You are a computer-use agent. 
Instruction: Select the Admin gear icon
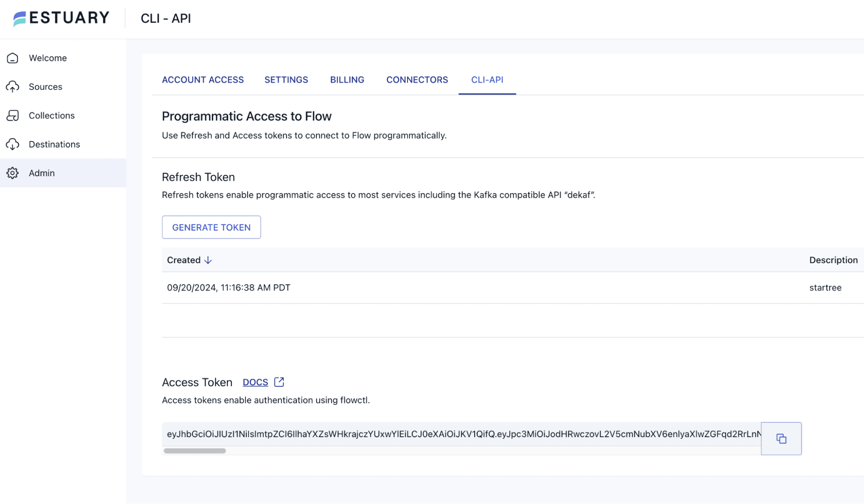pyautogui.click(x=13, y=173)
